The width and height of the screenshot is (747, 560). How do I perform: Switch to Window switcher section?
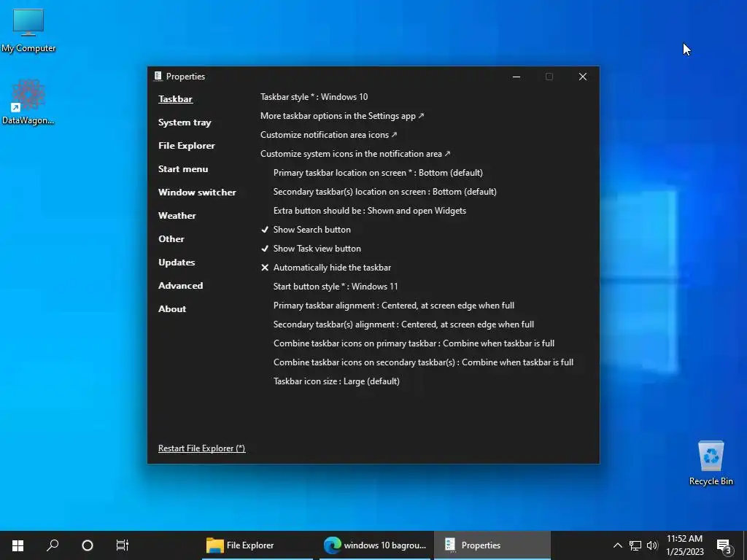click(x=197, y=192)
